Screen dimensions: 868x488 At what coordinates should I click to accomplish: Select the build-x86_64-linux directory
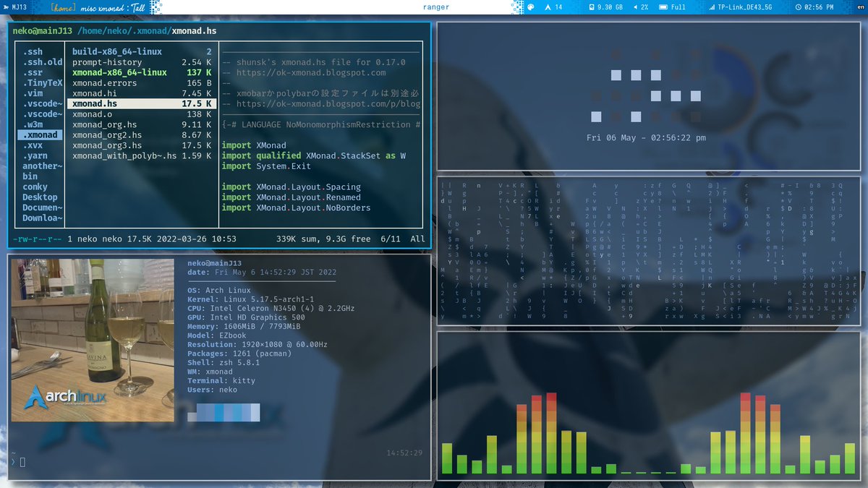tap(142, 52)
